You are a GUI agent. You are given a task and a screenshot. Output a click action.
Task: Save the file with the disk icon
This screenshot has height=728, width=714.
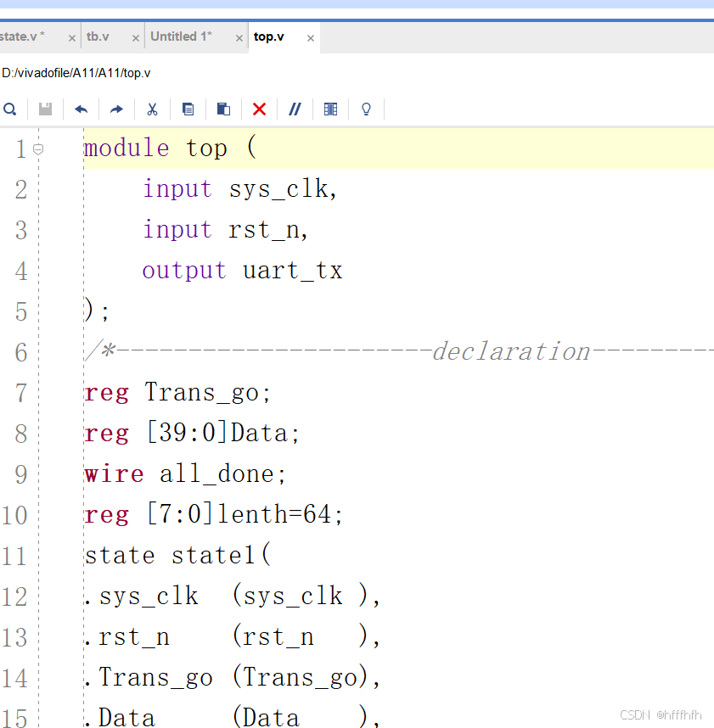[x=45, y=109]
